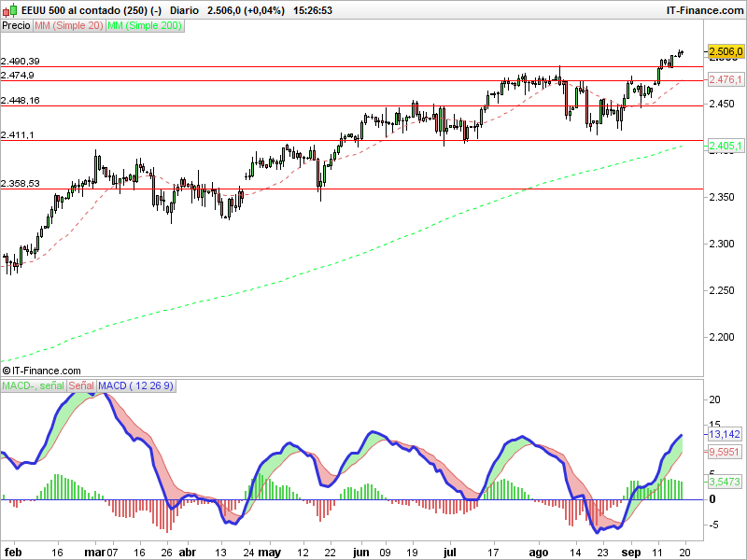Click the -5 label on MACD axis
The width and height of the screenshot is (747, 560).
point(713,525)
